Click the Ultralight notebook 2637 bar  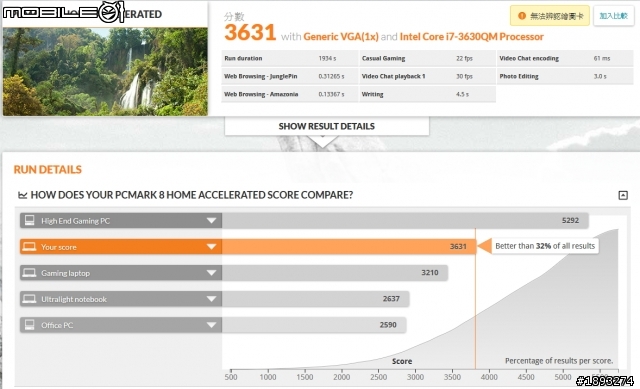click(x=316, y=299)
